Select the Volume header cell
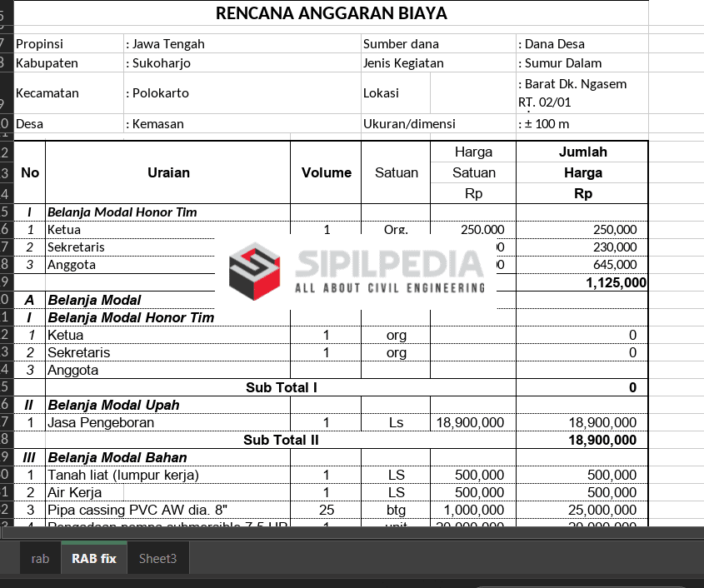This screenshot has width=704, height=588. (x=326, y=173)
